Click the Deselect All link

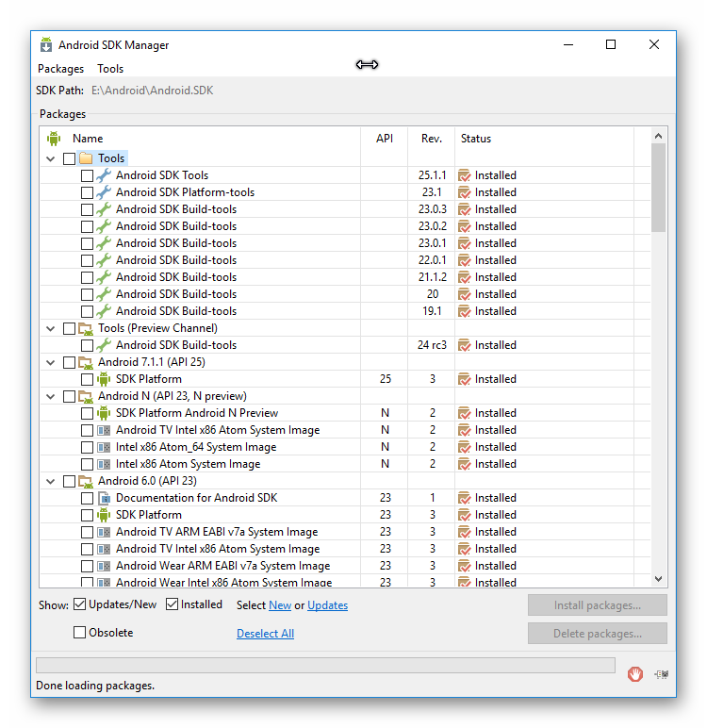click(266, 634)
